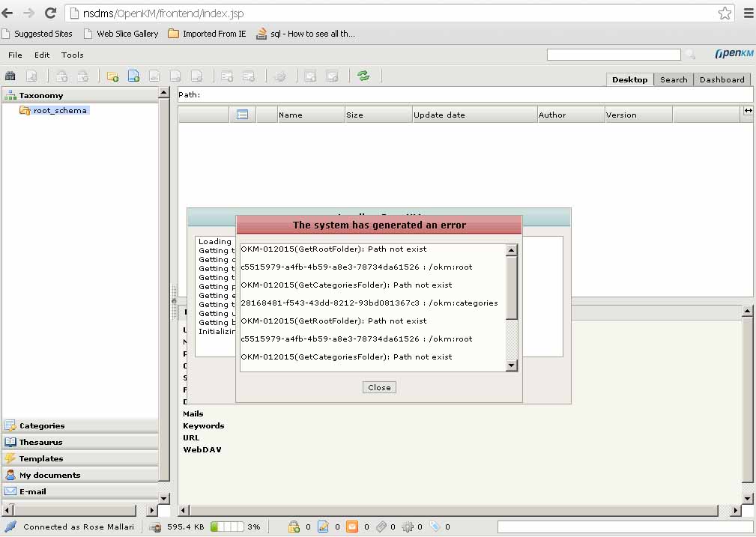Image resolution: width=756 pixels, height=537 pixels.
Task: Click the bookmark star in address bar
Action: (x=725, y=13)
